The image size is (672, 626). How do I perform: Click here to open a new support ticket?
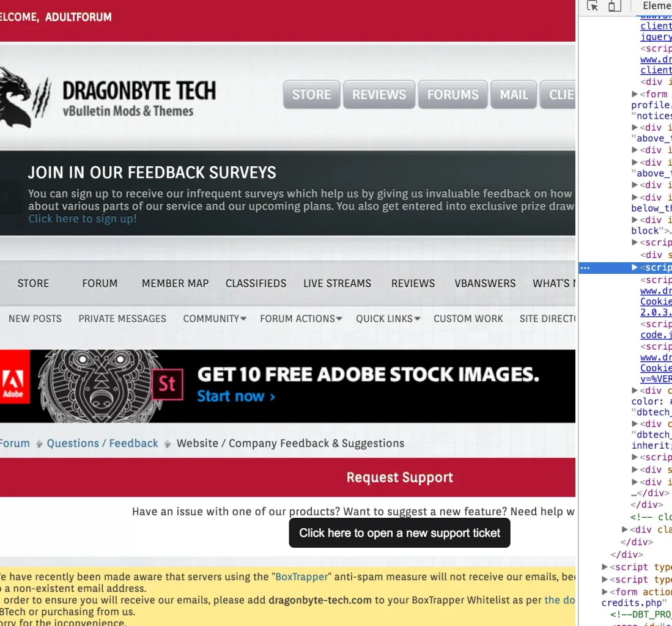tap(399, 533)
